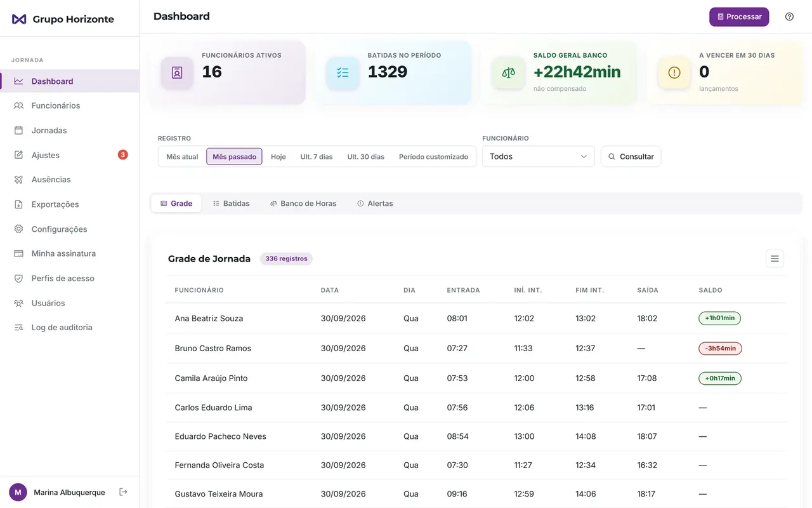Image resolution: width=812 pixels, height=508 pixels.
Task: Select the Mês atual period option
Action: point(182,157)
